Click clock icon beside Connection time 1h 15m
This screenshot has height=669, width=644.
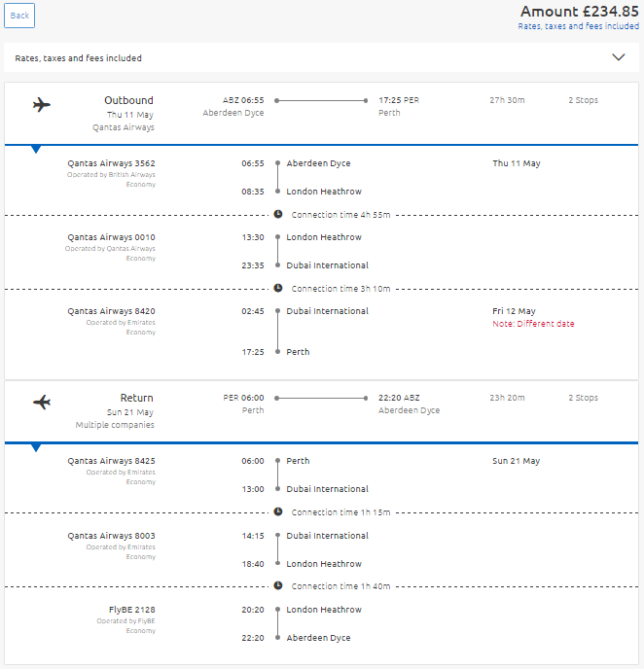pyautogui.click(x=278, y=511)
